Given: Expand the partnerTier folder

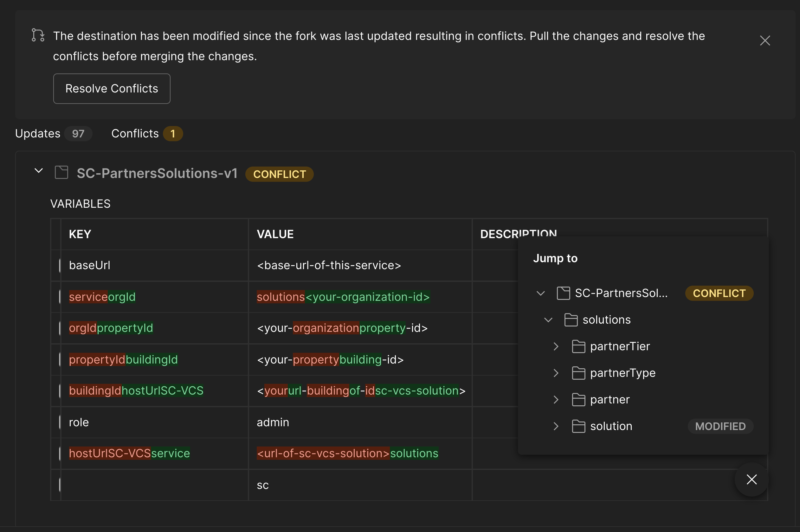Looking at the screenshot, I should (x=556, y=346).
